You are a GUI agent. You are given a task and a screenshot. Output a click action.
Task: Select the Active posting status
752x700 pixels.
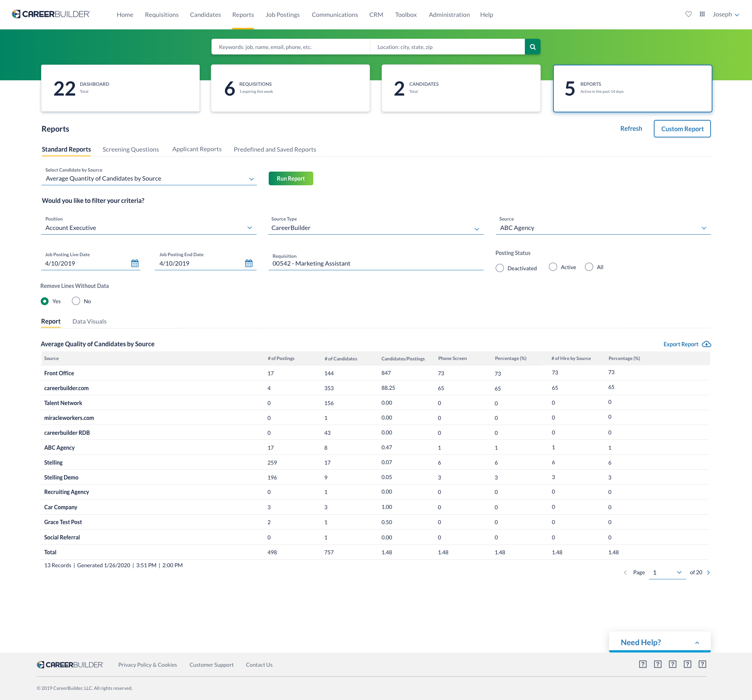[x=553, y=267]
